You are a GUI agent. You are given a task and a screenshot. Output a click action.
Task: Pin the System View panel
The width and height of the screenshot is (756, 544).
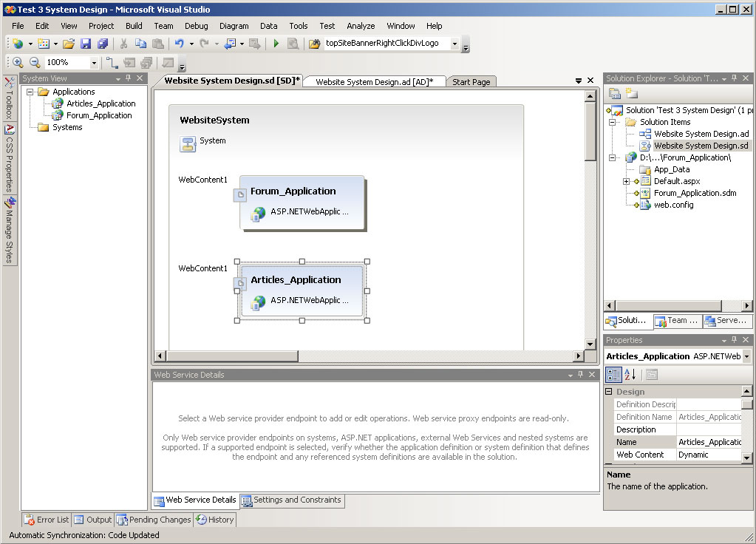(129, 78)
